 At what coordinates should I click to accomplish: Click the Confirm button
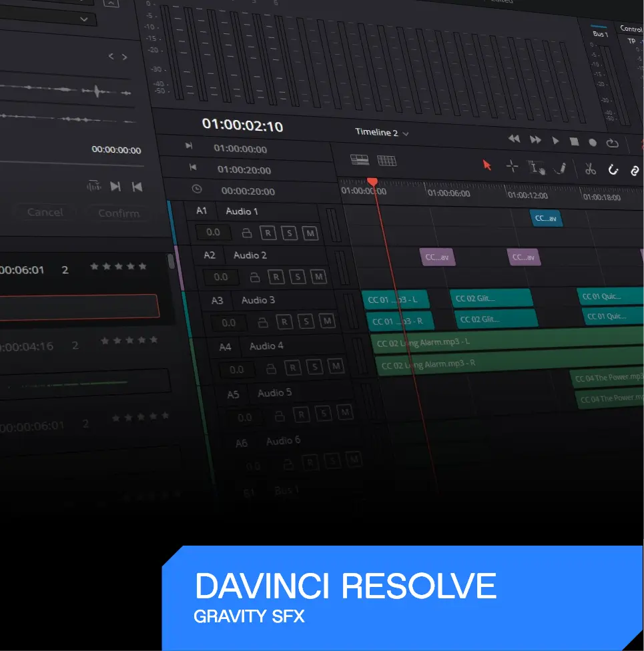(x=118, y=213)
